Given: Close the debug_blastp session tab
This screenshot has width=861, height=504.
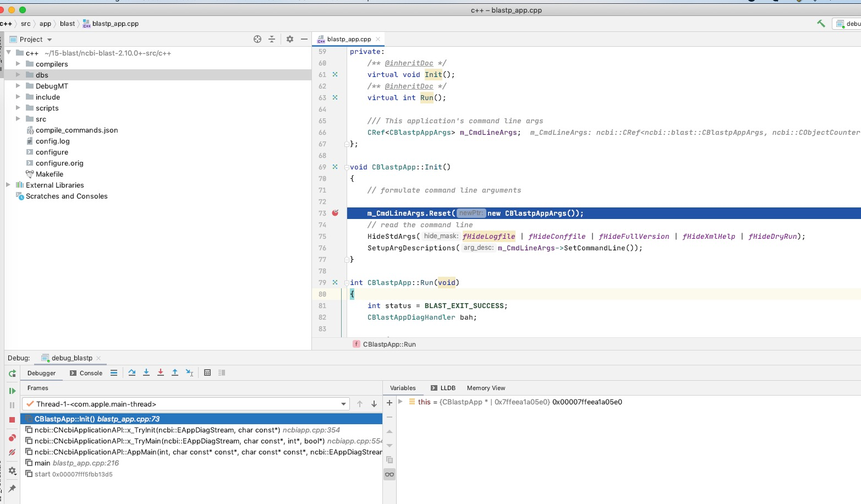Looking at the screenshot, I should coord(98,358).
